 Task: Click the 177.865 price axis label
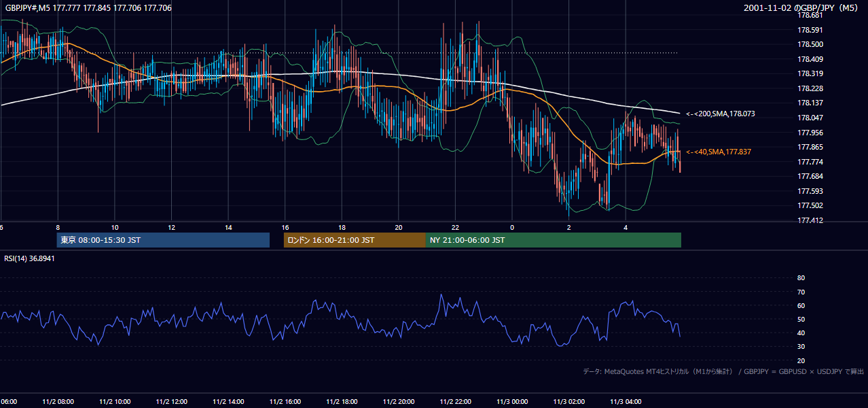tap(810, 147)
